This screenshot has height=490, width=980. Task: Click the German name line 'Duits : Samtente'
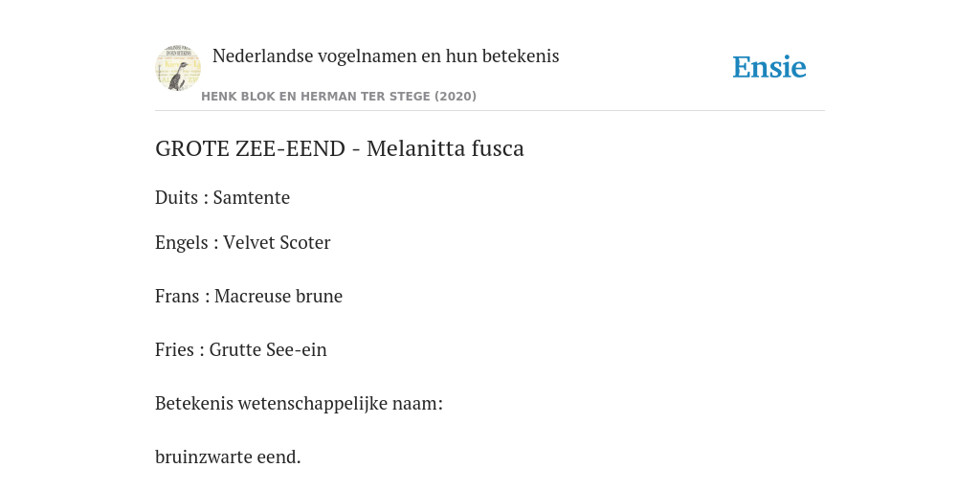point(222,197)
